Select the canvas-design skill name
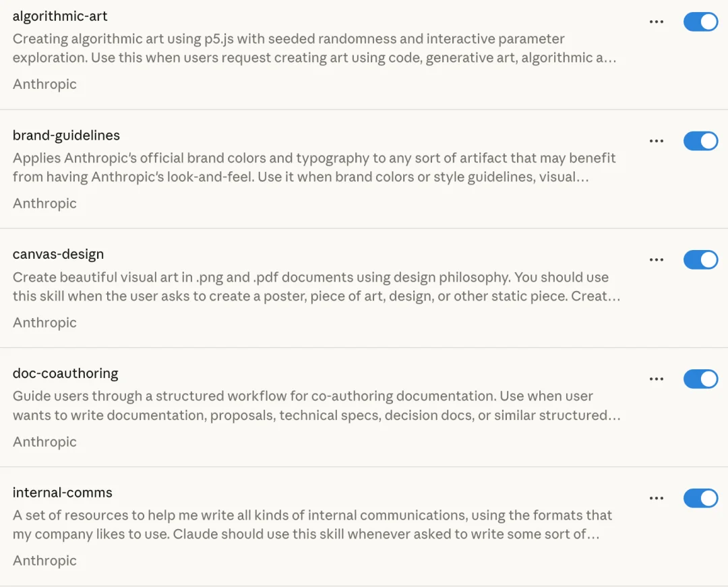Image resolution: width=728 pixels, height=587 pixels. tap(58, 255)
